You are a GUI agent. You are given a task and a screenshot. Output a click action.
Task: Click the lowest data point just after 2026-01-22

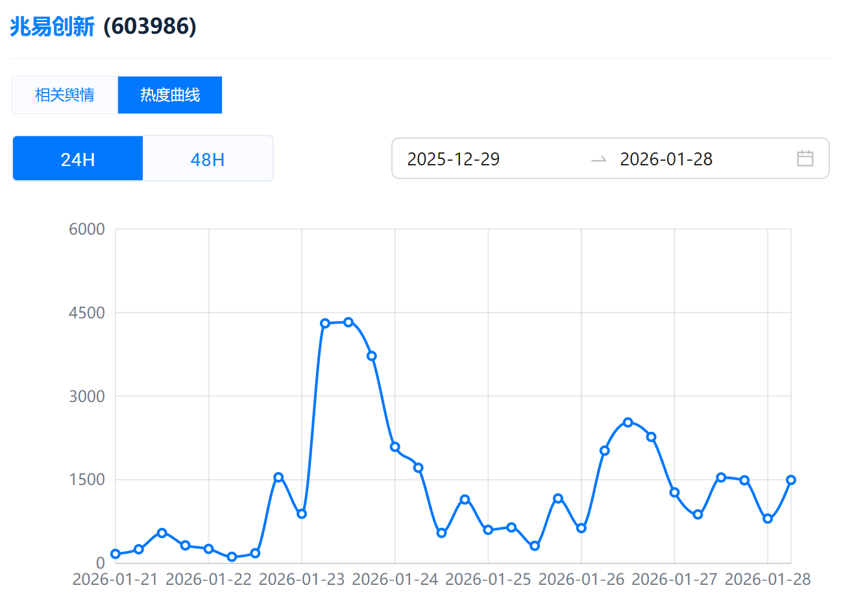click(x=232, y=557)
